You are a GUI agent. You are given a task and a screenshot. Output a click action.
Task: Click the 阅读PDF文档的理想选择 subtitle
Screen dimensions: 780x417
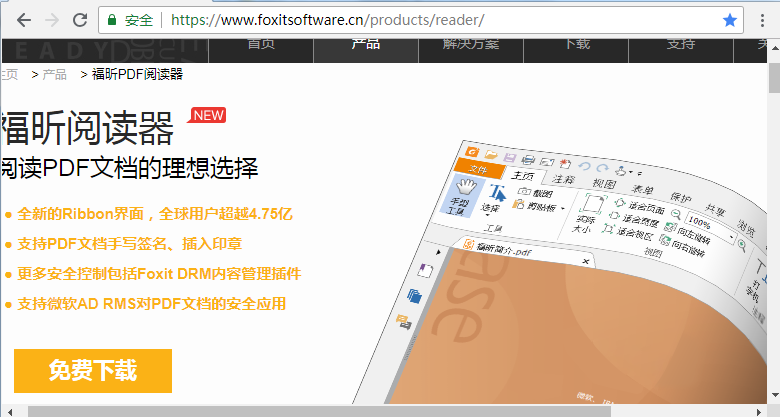pyautogui.click(x=130, y=168)
